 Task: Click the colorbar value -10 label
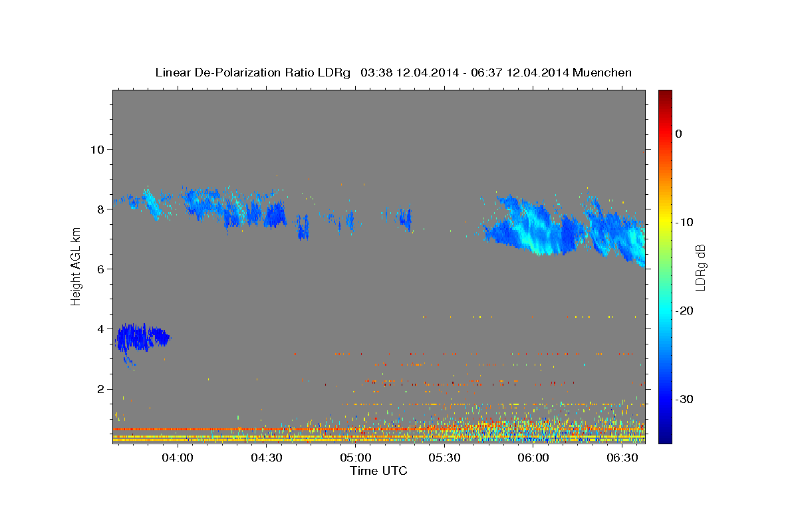(684, 222)
